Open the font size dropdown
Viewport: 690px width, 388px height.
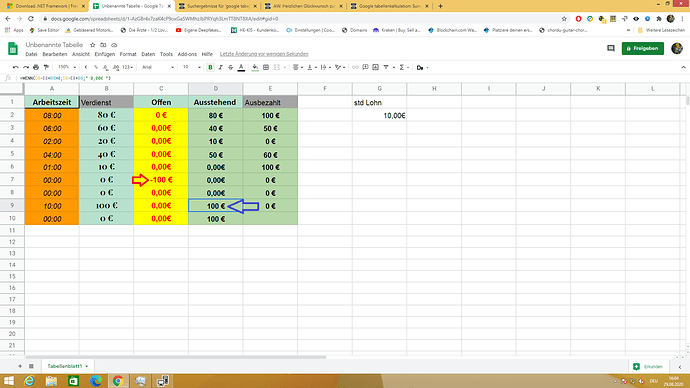pyautogui.click(x=192, y=67)
